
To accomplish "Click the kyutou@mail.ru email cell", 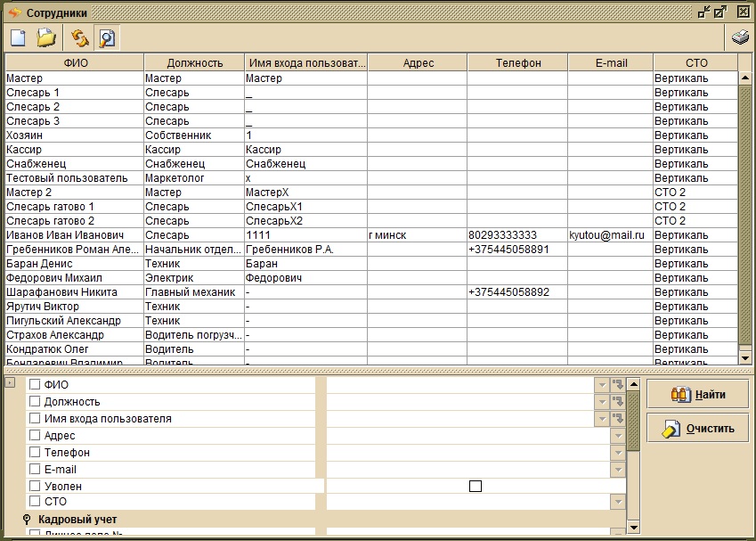I will [610, 235].
